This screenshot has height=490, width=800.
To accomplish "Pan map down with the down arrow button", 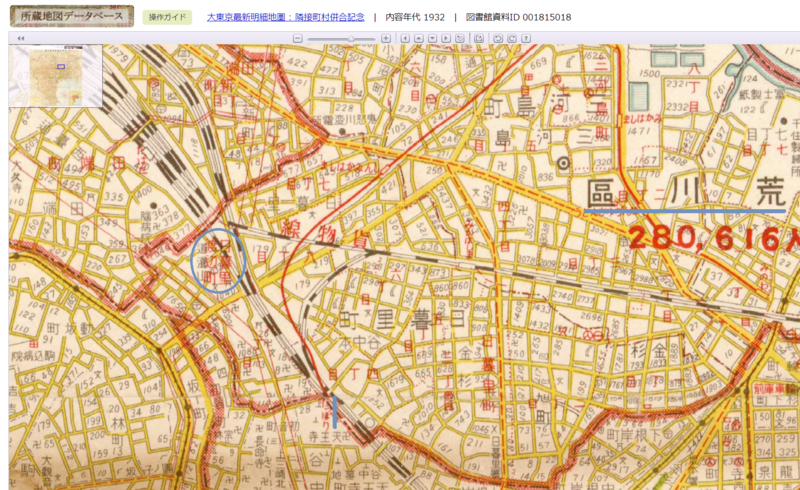I will tap(433, 38).
